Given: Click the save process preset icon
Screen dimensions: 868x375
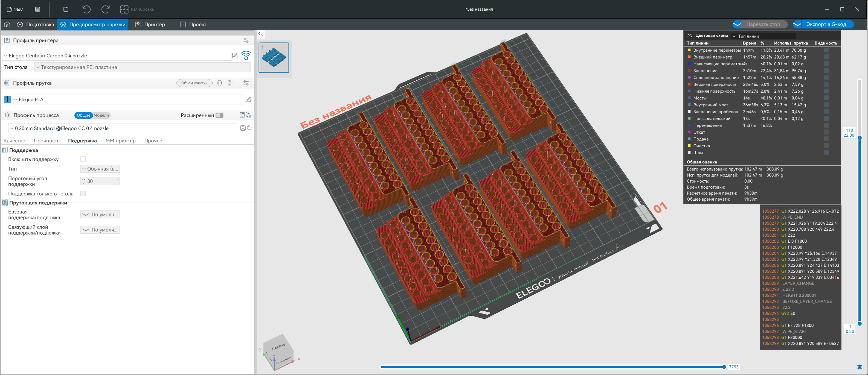Looking at the screenshot, I should click(x=243, y=128).
